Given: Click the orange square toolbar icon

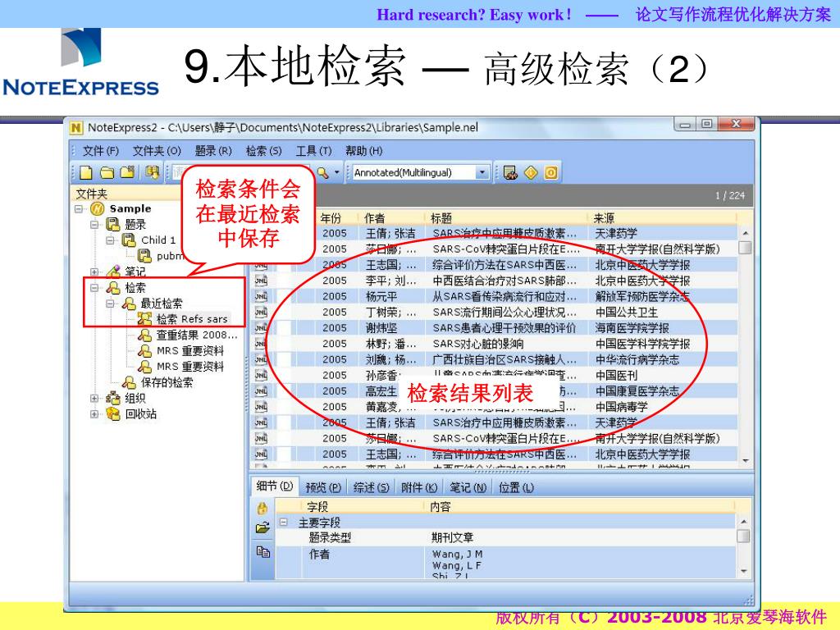Looking at the screenshot, I should pyautogui.click(x=550, y=172).
